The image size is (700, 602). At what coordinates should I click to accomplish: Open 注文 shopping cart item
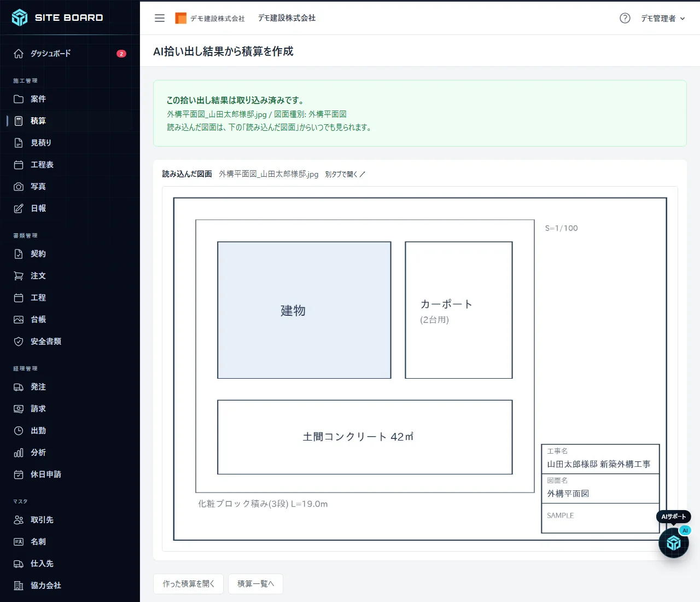coord(70,276)
